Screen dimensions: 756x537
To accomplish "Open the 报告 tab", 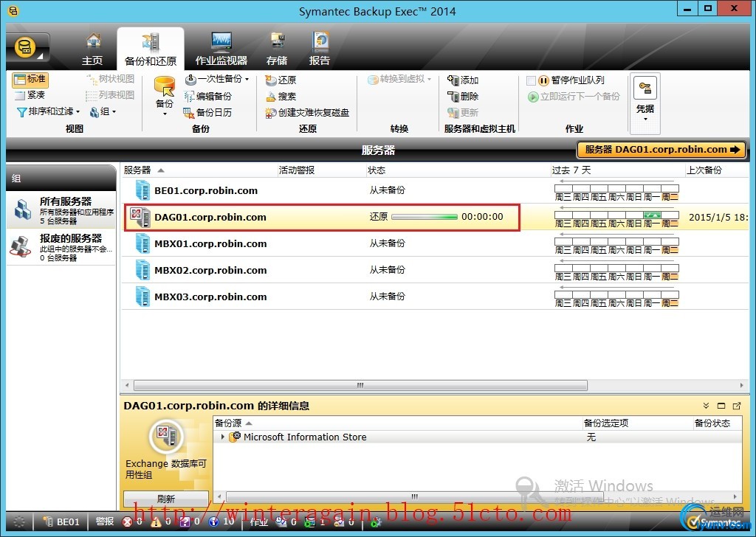I will [320, 50].
